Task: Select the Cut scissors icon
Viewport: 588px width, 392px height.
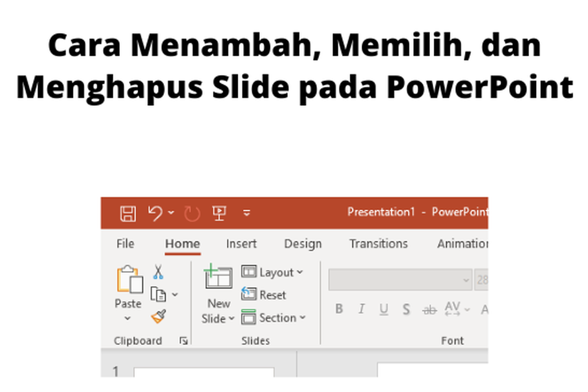Action: (158, 270)
